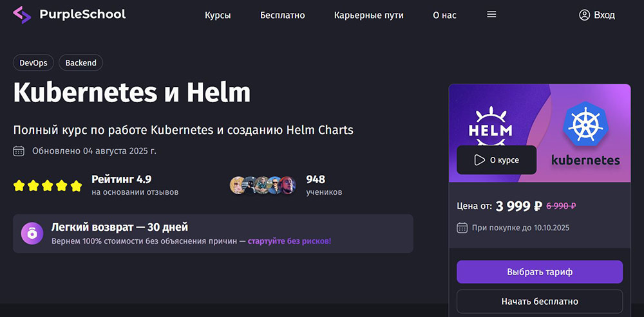Open the Бесплатно menu item
644x317 pixels.
[x=283, y=15]
